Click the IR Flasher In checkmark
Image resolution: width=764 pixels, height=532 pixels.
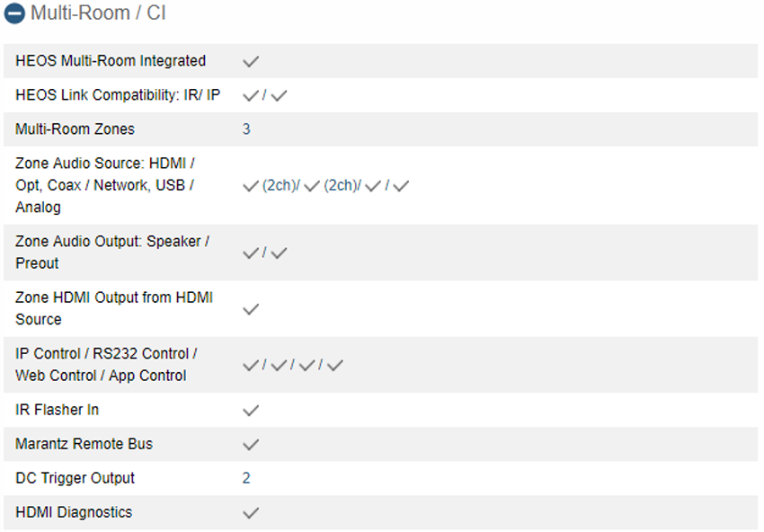251,410
